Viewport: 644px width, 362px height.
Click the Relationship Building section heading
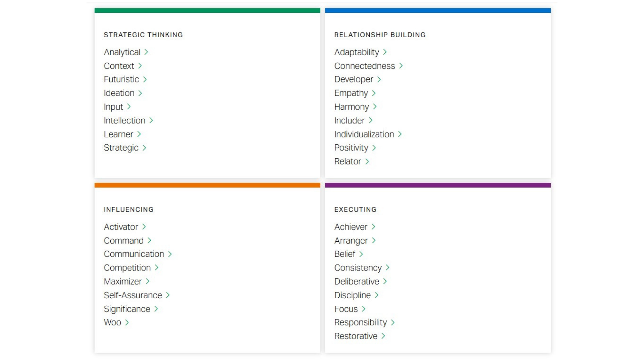pos(380,35)
